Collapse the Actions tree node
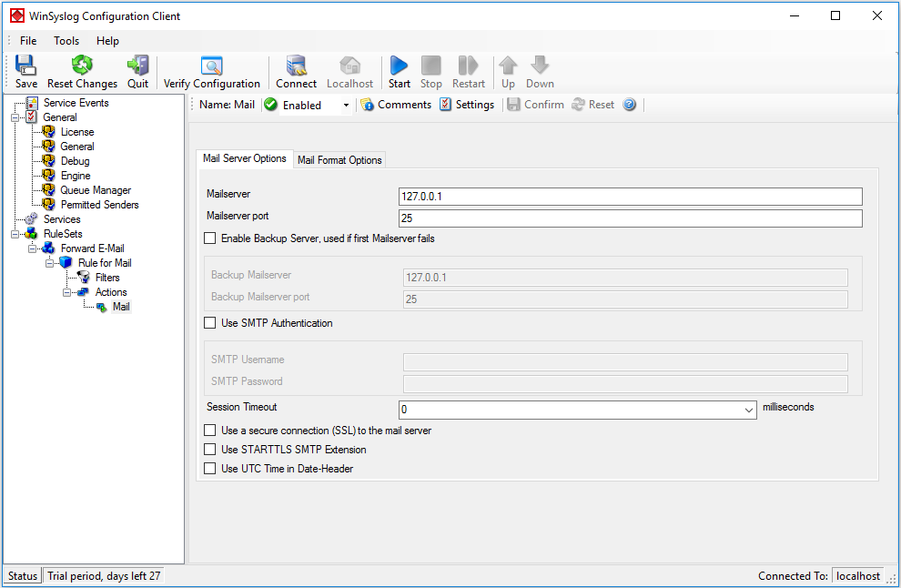This screenshot has width=901, height=588. pyautogui.click(x=66, y=292)
